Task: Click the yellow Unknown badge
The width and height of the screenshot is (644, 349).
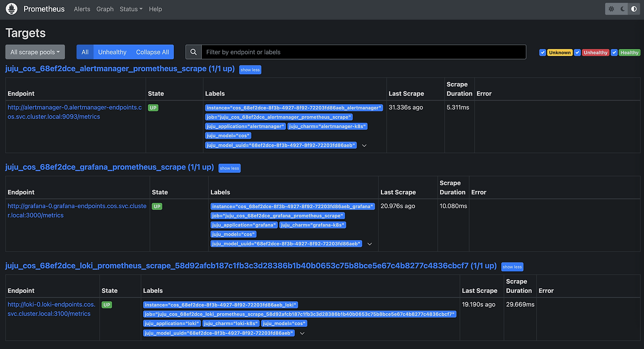Action: tap(560, 52)
